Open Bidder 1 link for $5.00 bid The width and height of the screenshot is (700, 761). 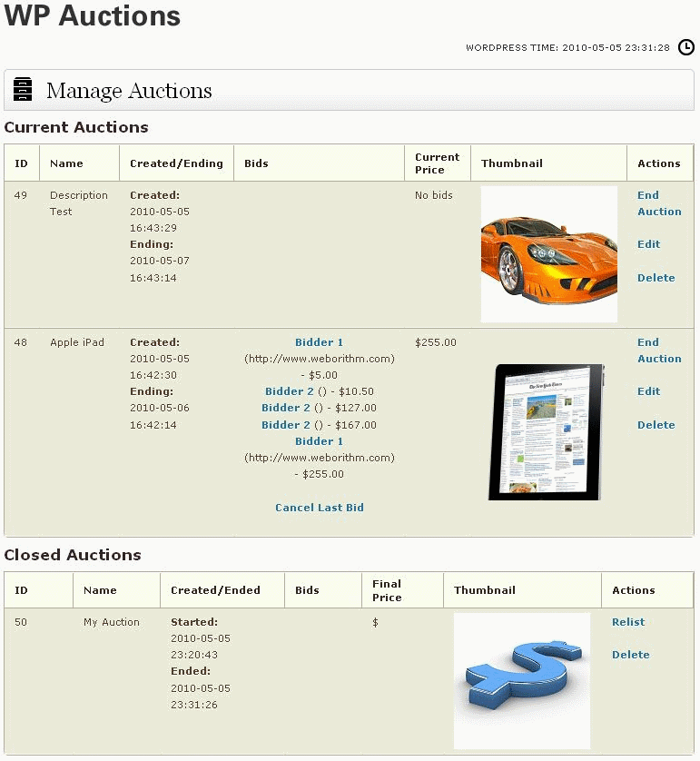coord(320,342)
